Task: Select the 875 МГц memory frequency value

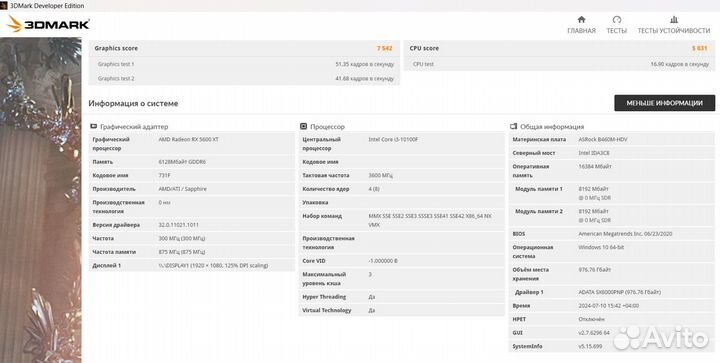Action: click(x=181, y=252)
